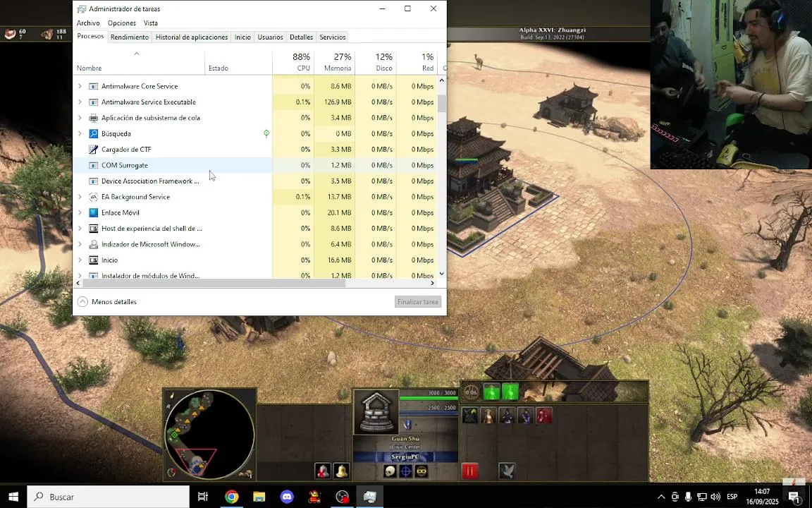Switch to the 0 A.D. game taskbar icon
This screenshot has width=812, height=508.
tap(315, 497)
